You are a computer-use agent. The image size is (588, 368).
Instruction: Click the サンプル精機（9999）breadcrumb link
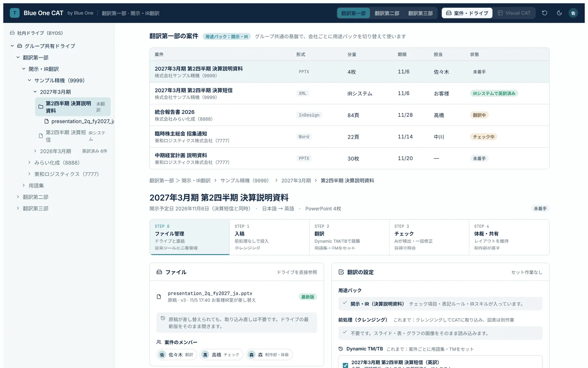point(244,180)
